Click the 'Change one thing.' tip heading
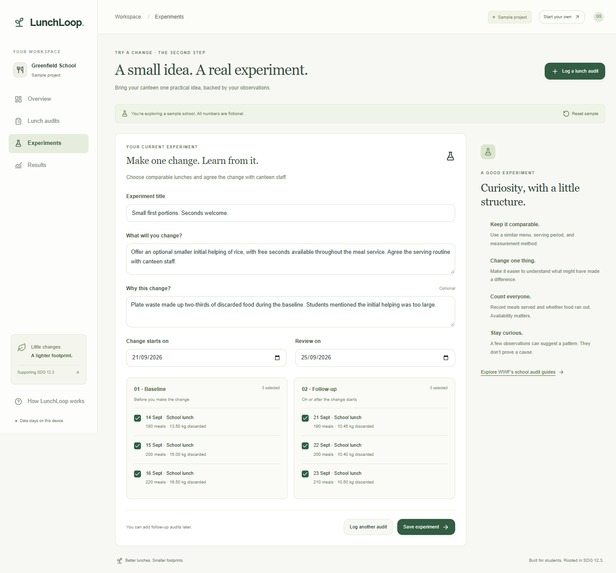Image resolution: width=616 pixels, height=573 pixels. pyautogui.click(x=513, y=261)
